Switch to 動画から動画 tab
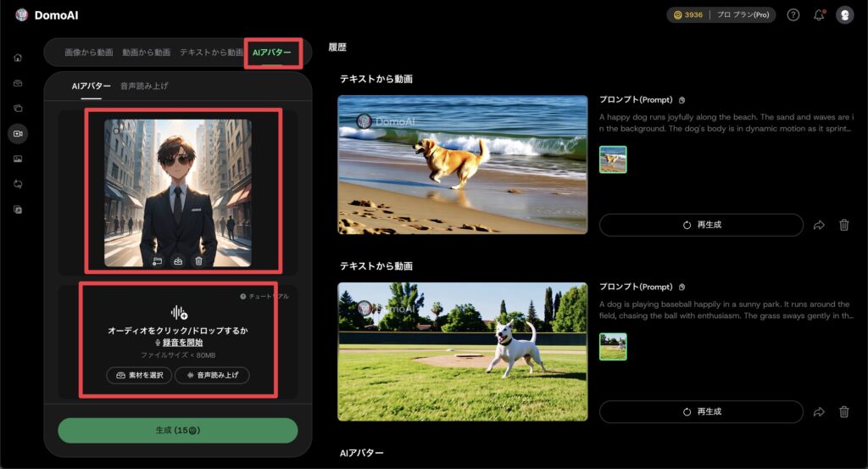 [146, 53]
